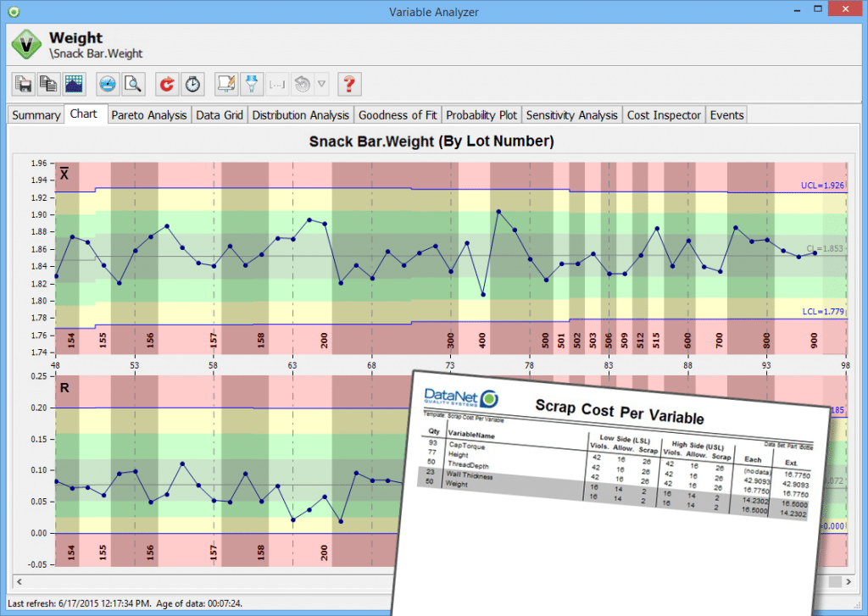Click the red refresh arrow icon
Image resolution: width=868 pixels, height=616 pixels.
click(x=168, y=84)
